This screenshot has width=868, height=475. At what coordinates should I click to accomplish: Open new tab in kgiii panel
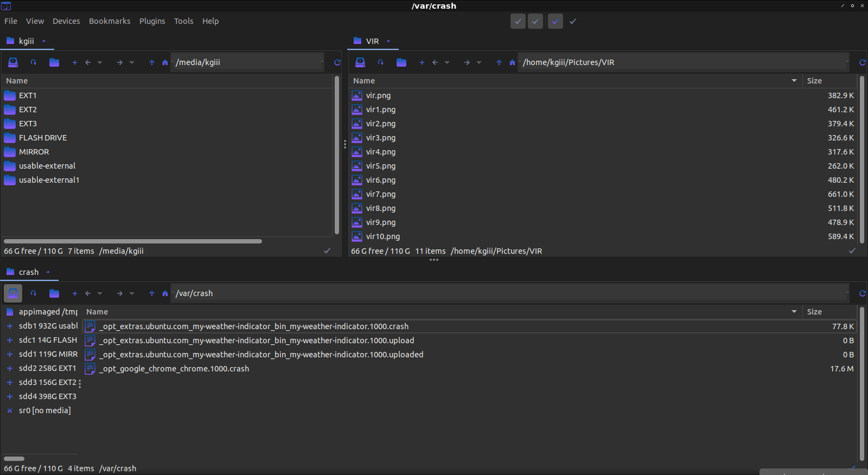(x=75, y=62)
